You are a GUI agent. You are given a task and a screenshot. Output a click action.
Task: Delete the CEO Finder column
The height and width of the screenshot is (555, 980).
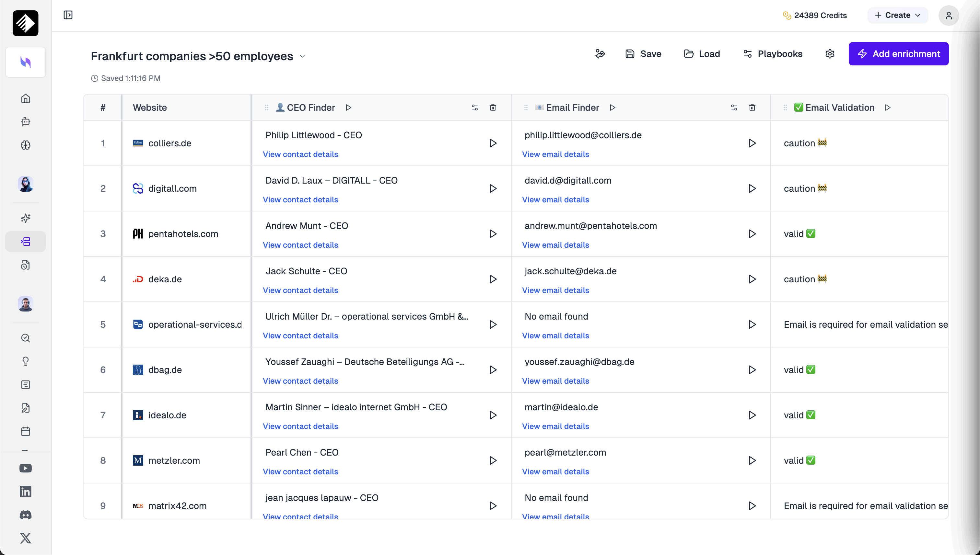tap(493, 108)
